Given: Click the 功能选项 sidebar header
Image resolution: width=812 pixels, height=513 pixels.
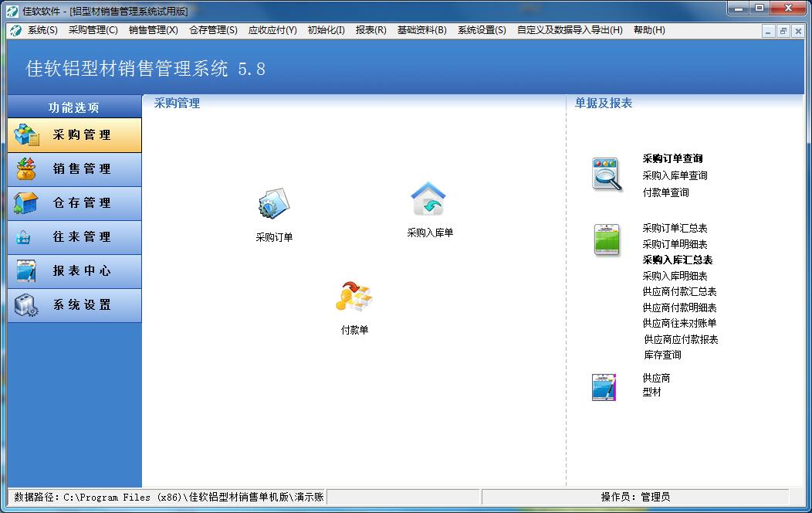Looking at the screenshot, I should (74, 107).
